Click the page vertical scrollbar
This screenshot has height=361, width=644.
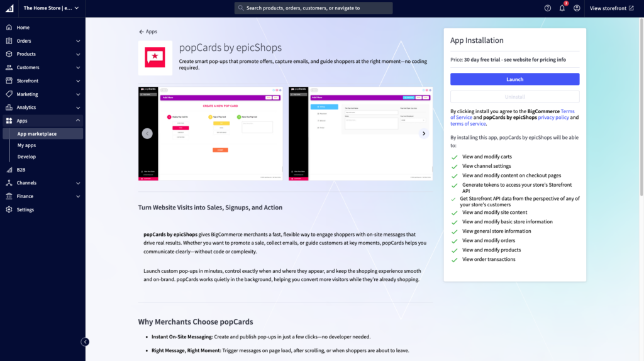click(x=641, y=107)
